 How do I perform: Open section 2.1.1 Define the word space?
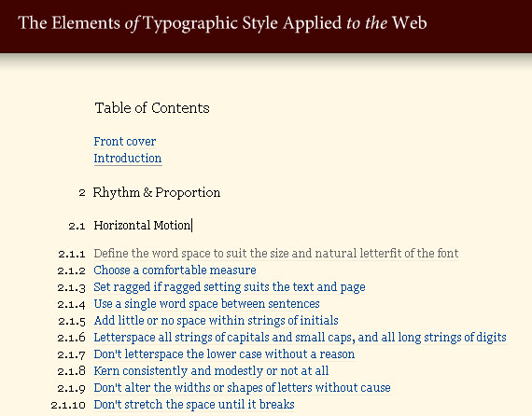pyautogui.click(x=276, y=254)
